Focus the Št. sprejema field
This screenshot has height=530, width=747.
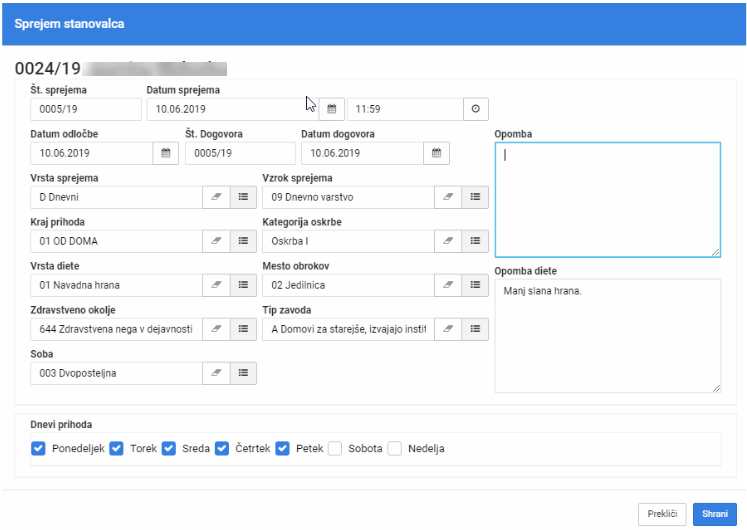(x=86, y=109)
